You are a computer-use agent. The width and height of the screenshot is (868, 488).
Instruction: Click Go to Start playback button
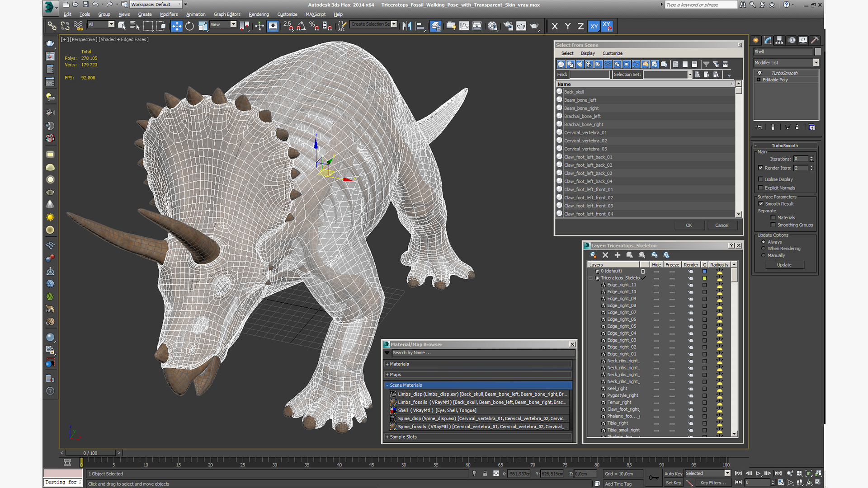point(738,473)
